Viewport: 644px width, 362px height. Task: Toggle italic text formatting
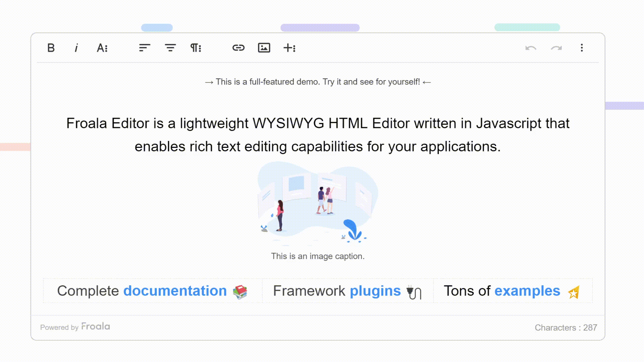tap(76, 48)
